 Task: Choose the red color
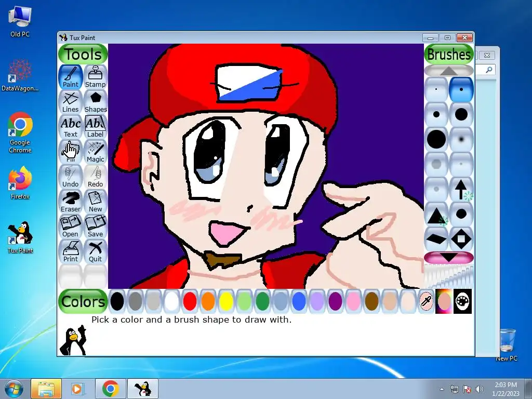[190, 301]
